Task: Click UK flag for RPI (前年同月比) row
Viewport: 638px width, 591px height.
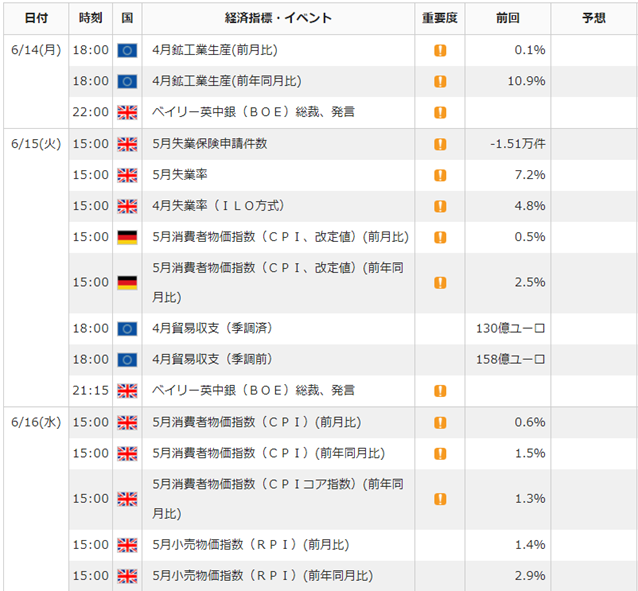Action: [x=127, y=576]
